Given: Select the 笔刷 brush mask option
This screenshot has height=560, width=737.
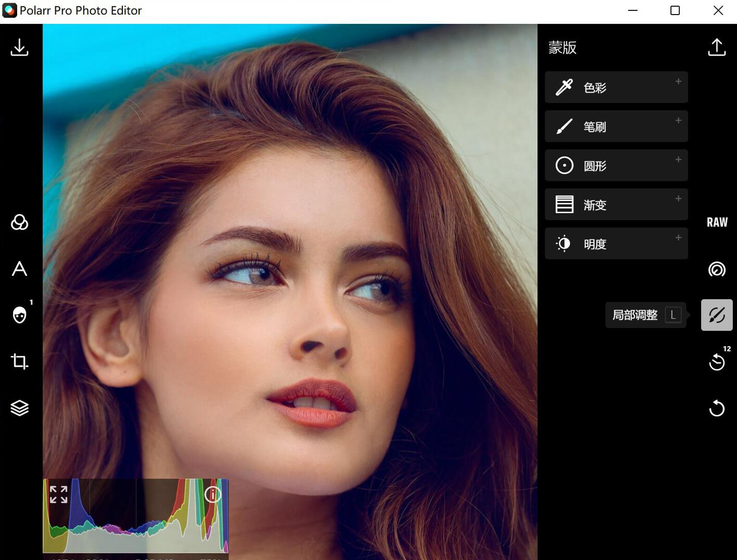Looking at the screenshot, I should click(x=616, y=126).
